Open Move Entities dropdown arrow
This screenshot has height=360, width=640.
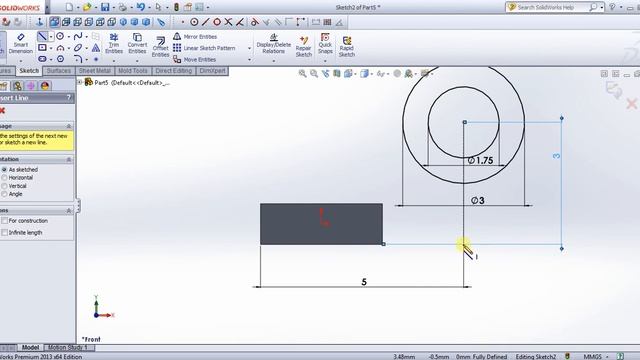249,60
